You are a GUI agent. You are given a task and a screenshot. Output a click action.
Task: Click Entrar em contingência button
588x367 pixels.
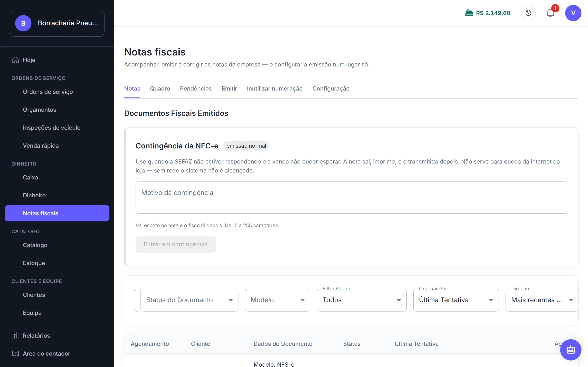coord(176,244)
